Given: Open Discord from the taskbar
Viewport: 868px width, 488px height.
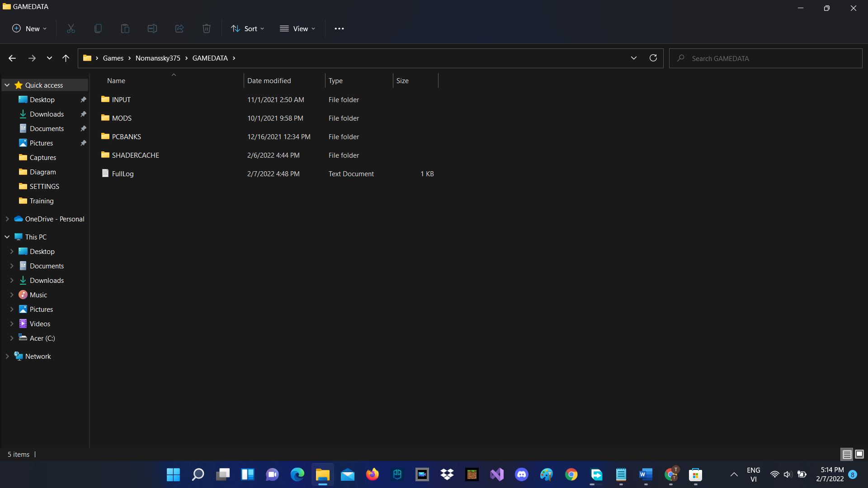Looking at the screenshot, I should [x=522, y=474].
